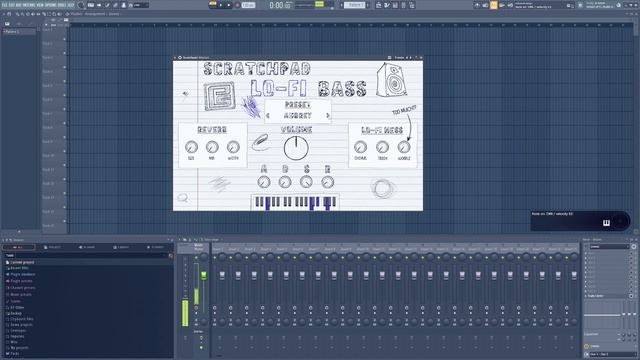Viewport: 640px width, 360px height.
Task: Expand Recent files folder in browser
Action: (18, 268)
